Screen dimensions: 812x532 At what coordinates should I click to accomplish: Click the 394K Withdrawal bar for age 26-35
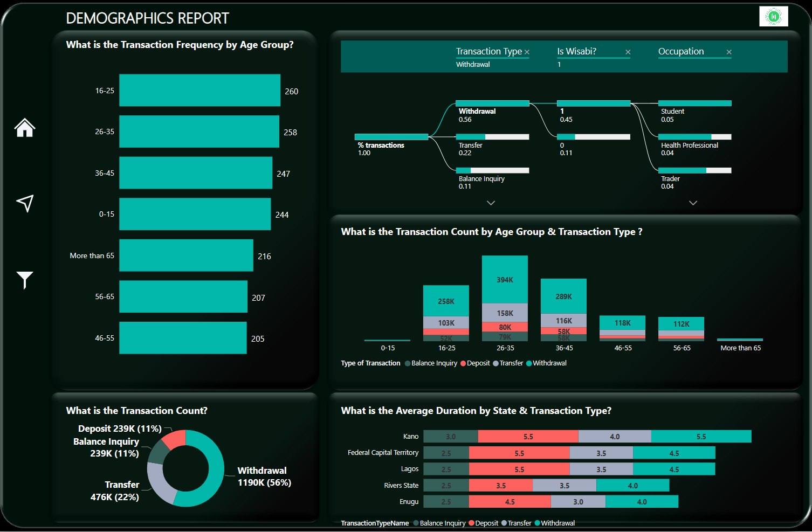click(505, 279)
